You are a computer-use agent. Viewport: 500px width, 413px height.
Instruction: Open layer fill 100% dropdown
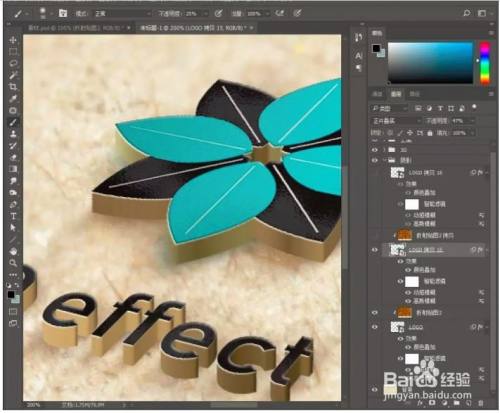tap(472, 133)
